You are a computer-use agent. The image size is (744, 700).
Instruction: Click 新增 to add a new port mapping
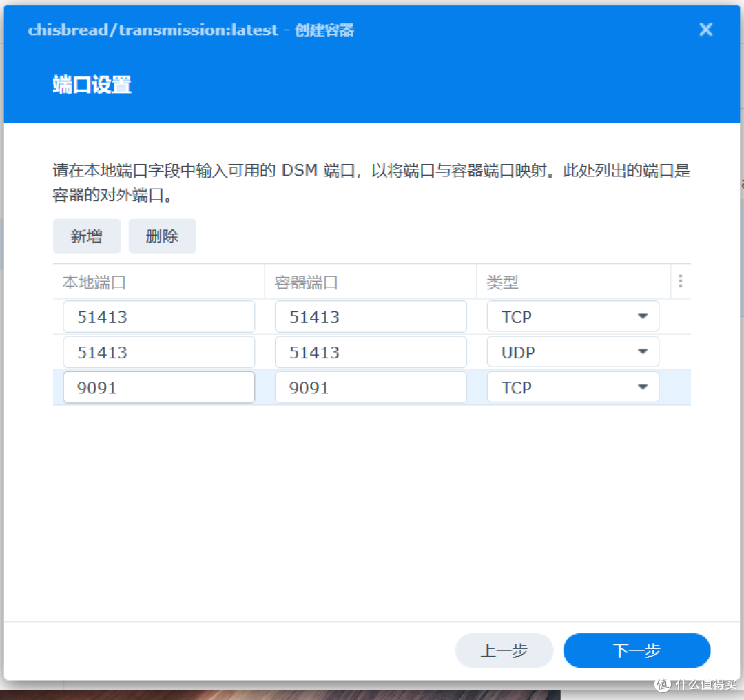click(86, 236)
